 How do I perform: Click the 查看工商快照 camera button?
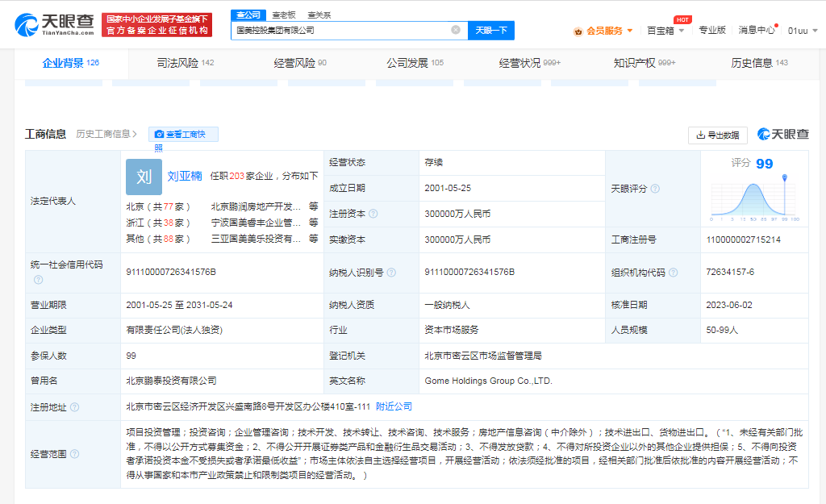[183, 135]
